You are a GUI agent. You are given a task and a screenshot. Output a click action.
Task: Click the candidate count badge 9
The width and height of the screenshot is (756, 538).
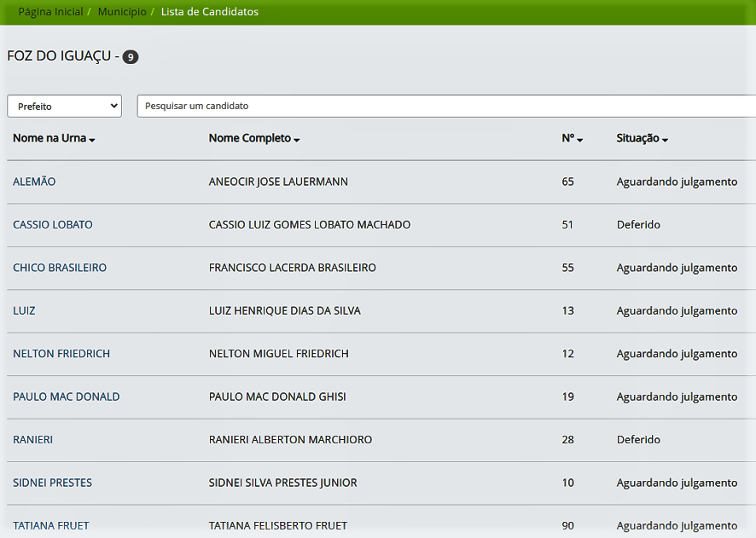(x=130, y=57)
